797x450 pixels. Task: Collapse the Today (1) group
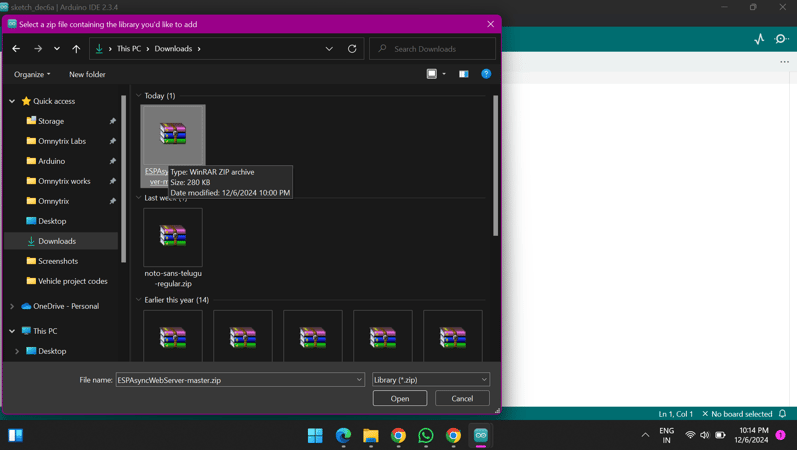(138, 96)
